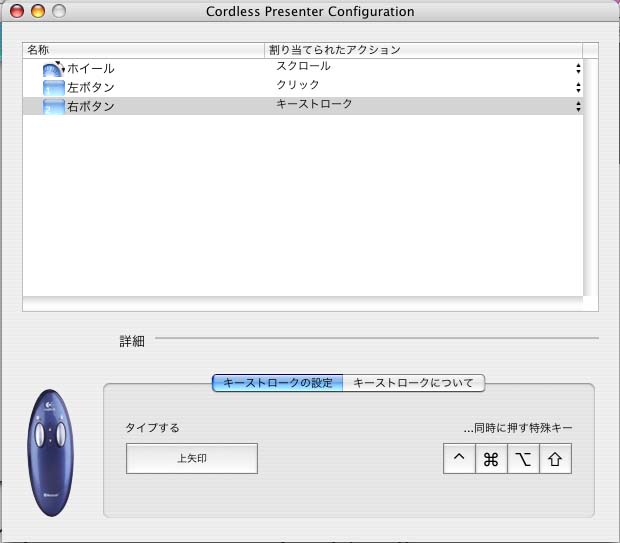Click the 左ボタン row icon
620x543 pixels.
pyautogui.click(x=53, y=88)
